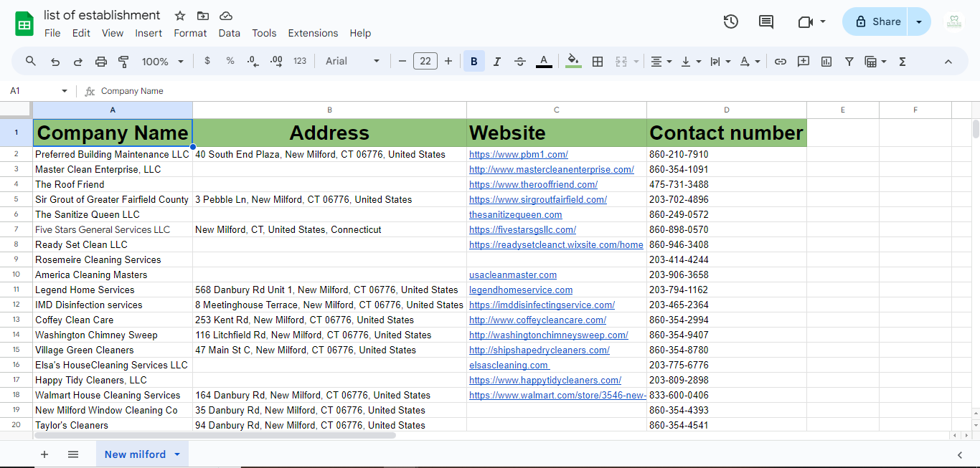The height and width of the screenshot is (468, 980).
Task: Add a new sheet
Action: (x=44, y=454)
